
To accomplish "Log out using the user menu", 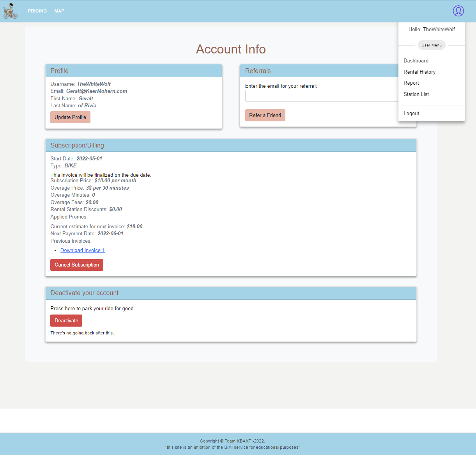I will click(411, 113).
